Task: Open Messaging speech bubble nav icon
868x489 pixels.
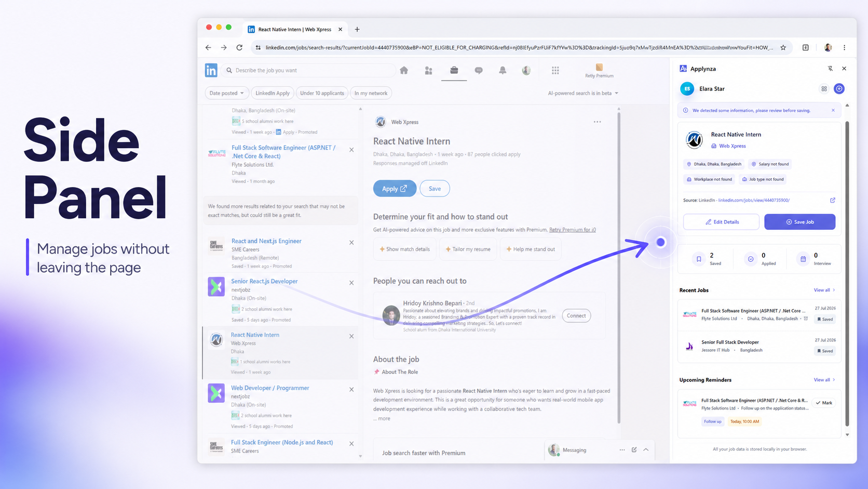Action: point(479,70)
